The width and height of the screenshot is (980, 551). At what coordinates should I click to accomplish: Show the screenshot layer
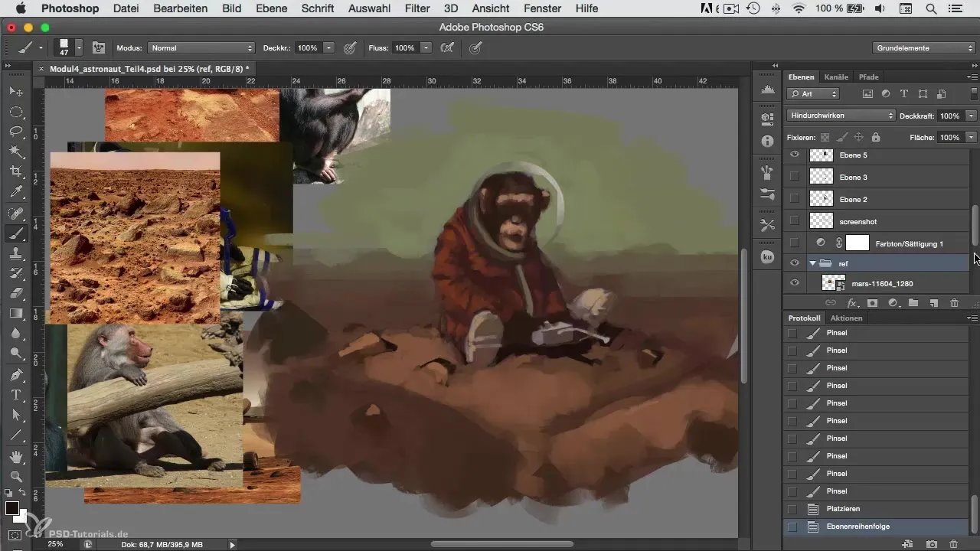[795, 221]
